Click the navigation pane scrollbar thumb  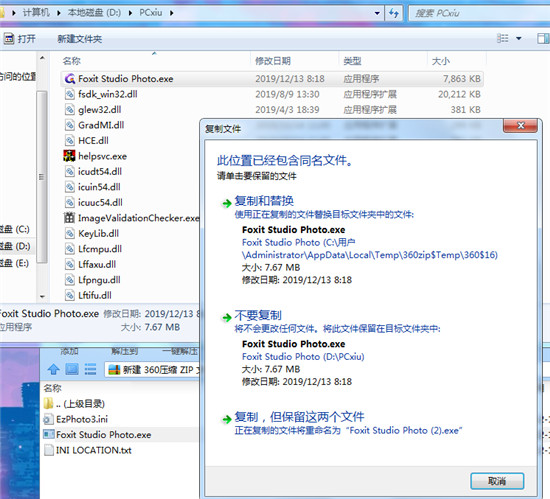coord(42,177)
